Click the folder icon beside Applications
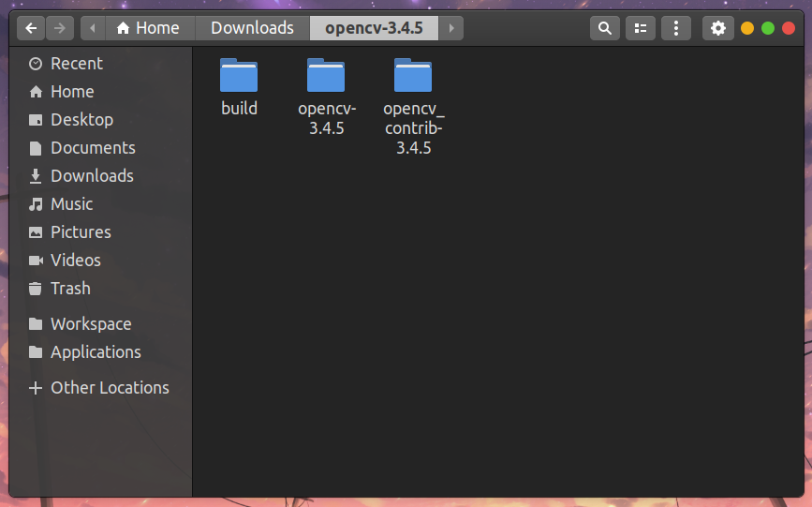 point(36,352)
